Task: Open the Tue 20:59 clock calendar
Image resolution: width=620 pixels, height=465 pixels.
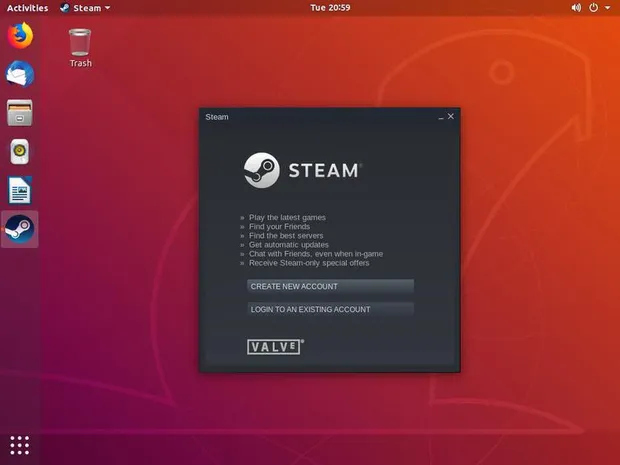Action: pyautogui.click(x=330, y=8)
